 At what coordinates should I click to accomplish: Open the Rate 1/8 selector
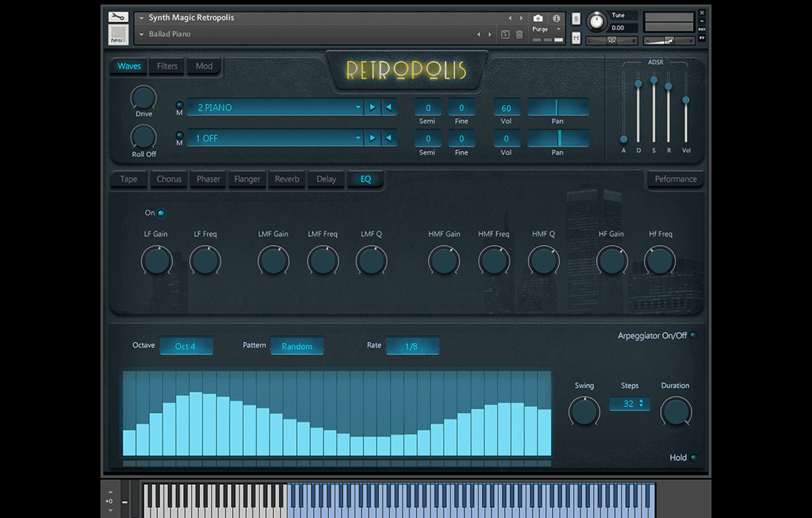pyautogui.click(x=412, y=346)
